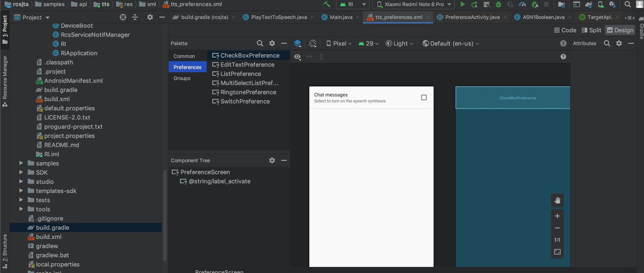Screen dimensions: 644x273
Task: Search in the Attributes panel
Action: [607, 43]
